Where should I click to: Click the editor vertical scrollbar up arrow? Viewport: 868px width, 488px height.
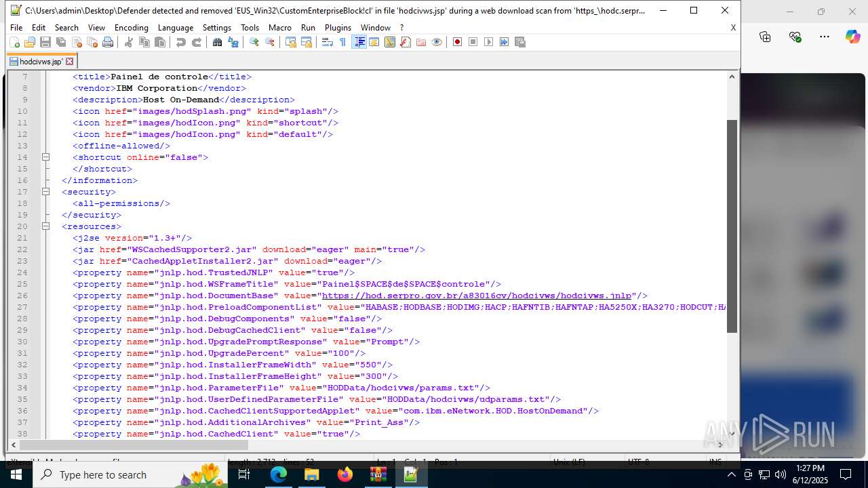(x=732, y=76)
